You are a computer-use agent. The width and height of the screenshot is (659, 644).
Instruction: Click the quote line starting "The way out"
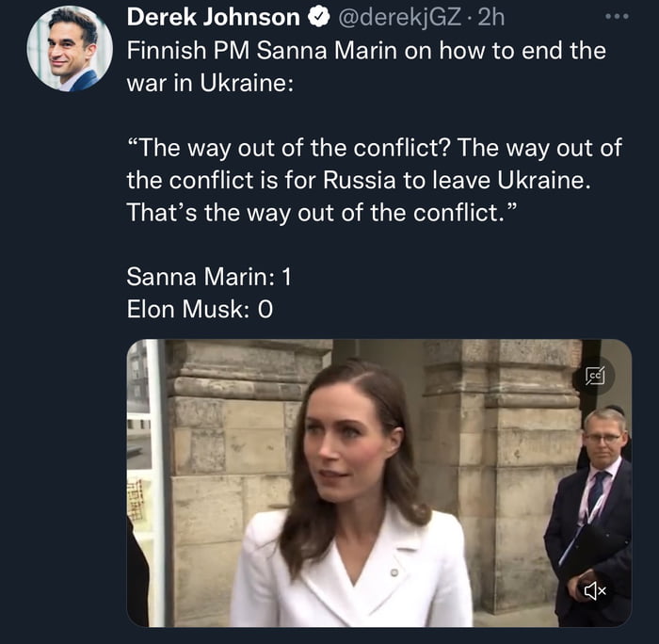(374, 148)
